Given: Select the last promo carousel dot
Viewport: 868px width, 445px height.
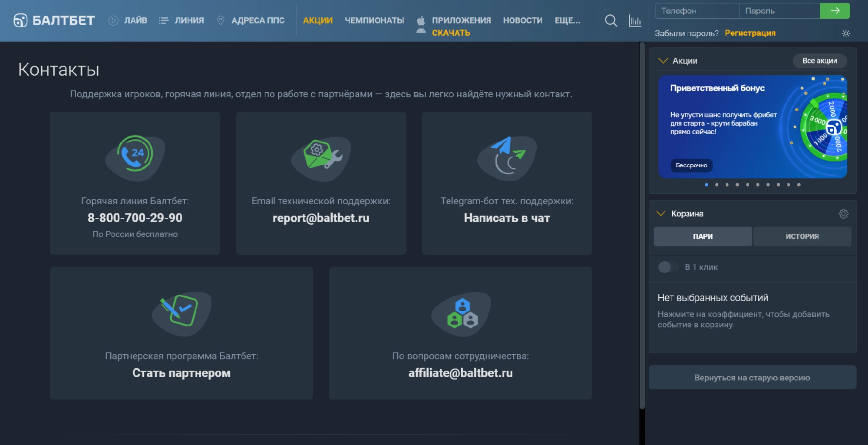Looking at the screenshot, I should click(x=799, y=185).
